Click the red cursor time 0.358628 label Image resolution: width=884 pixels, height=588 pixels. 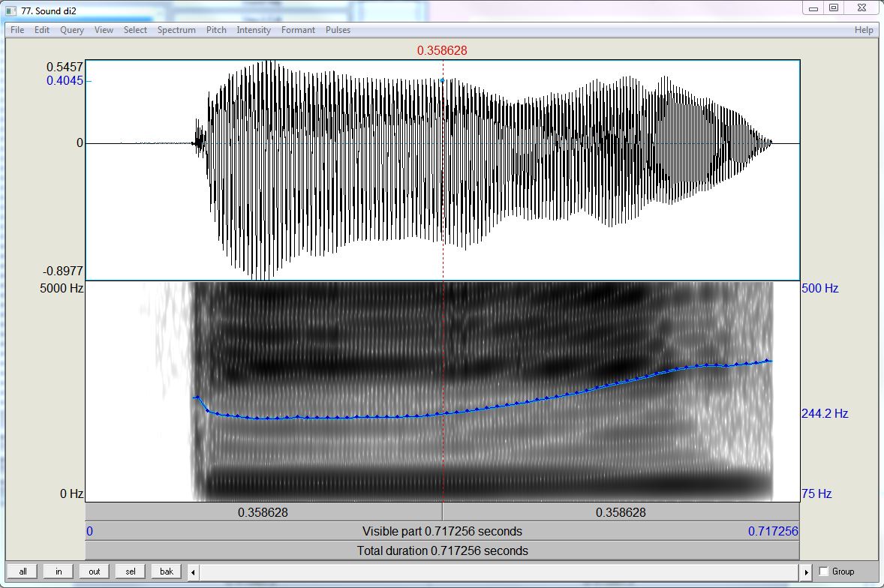442,50
